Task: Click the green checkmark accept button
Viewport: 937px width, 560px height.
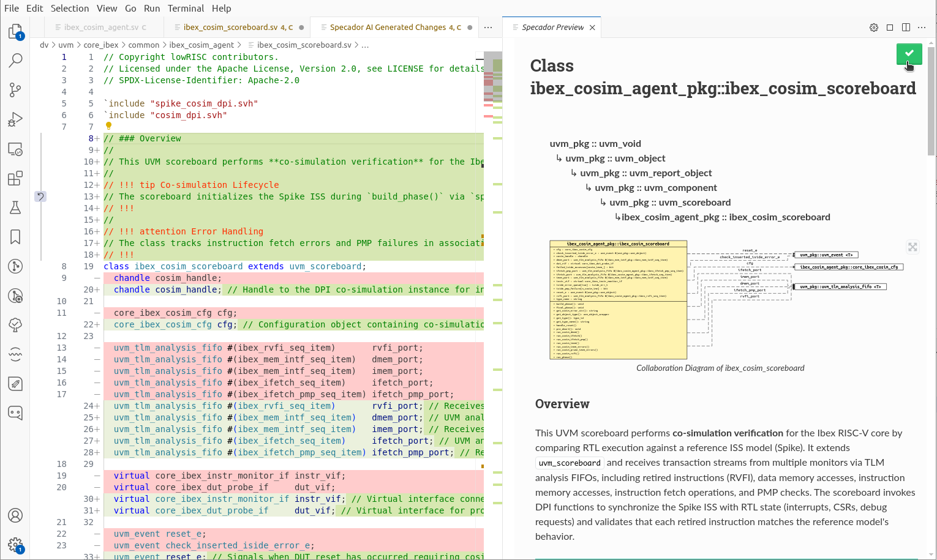Action: [909, 54]
